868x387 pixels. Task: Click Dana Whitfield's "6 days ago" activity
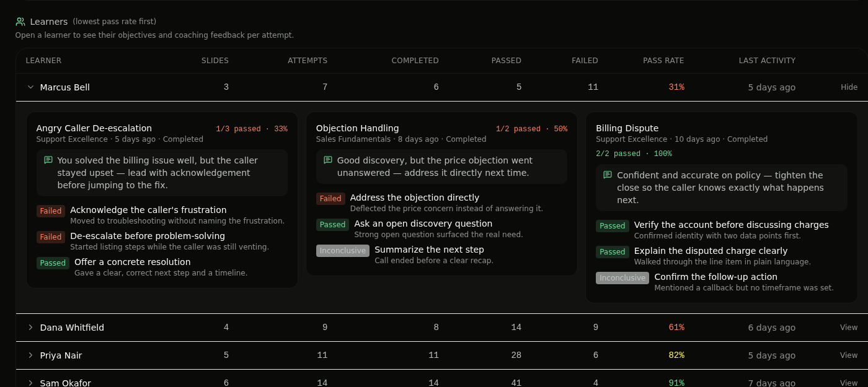(x=772, y=328)
